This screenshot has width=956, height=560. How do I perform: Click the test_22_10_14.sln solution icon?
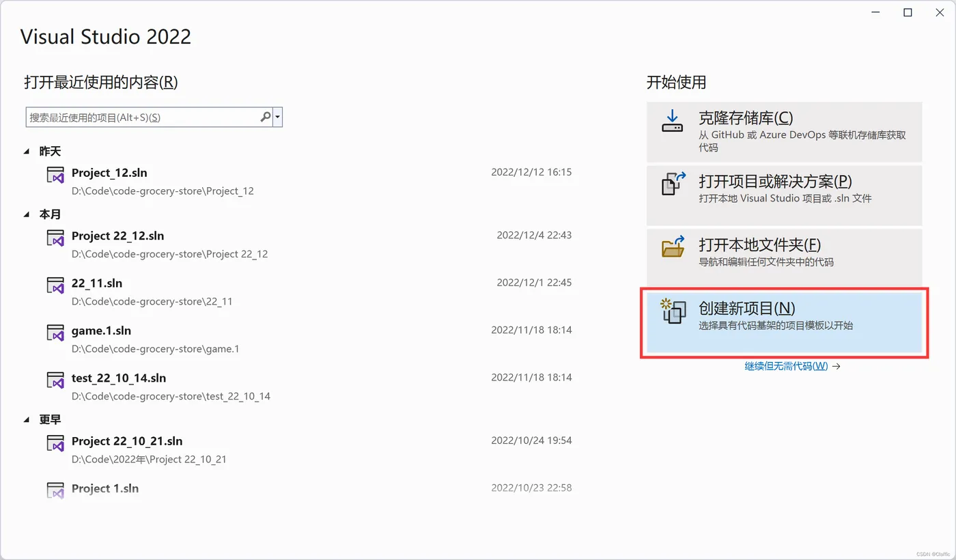[x=55, y=380]
